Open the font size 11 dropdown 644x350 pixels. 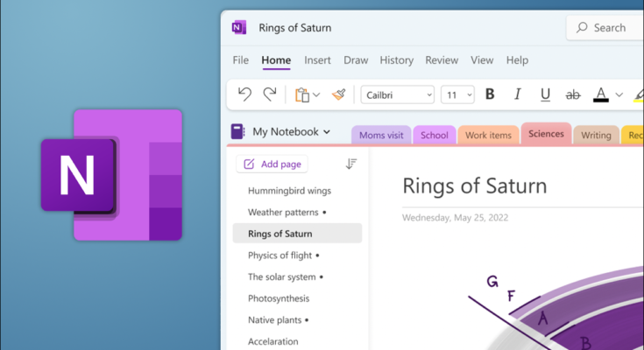click(457, 94)
